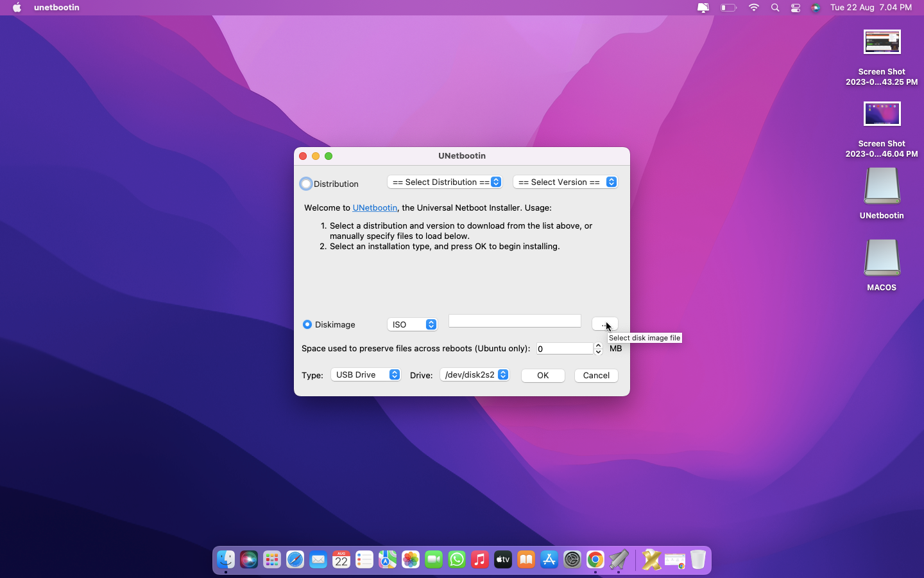Open Control Center in menu bar
924x578 pixels.
[x=796, y=8]
